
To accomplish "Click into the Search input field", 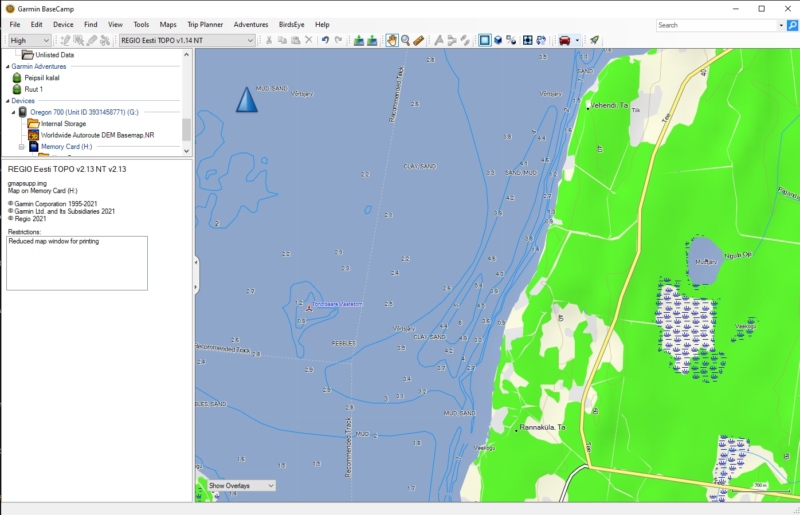I will click(x=716, y=25).
